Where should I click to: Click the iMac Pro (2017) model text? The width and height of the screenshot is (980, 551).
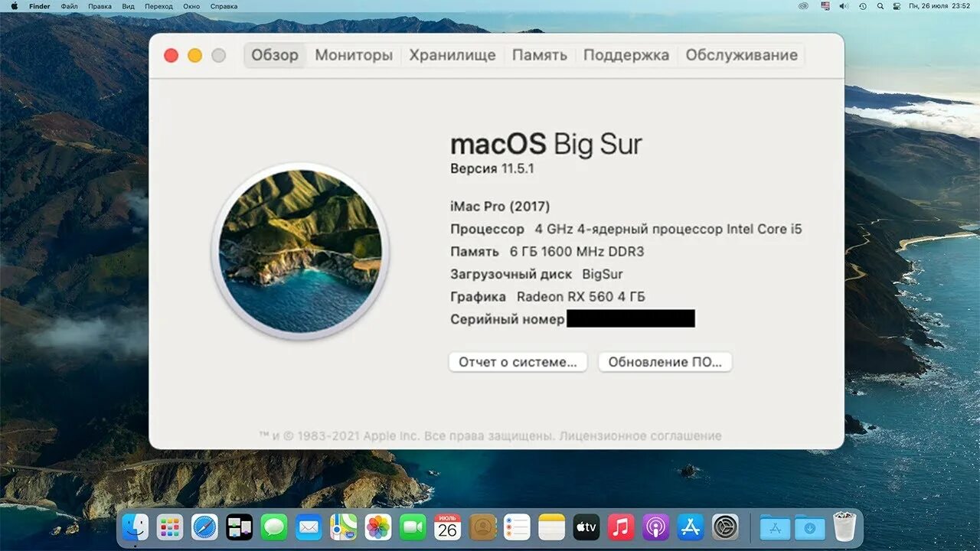click(x=500, y=207)
